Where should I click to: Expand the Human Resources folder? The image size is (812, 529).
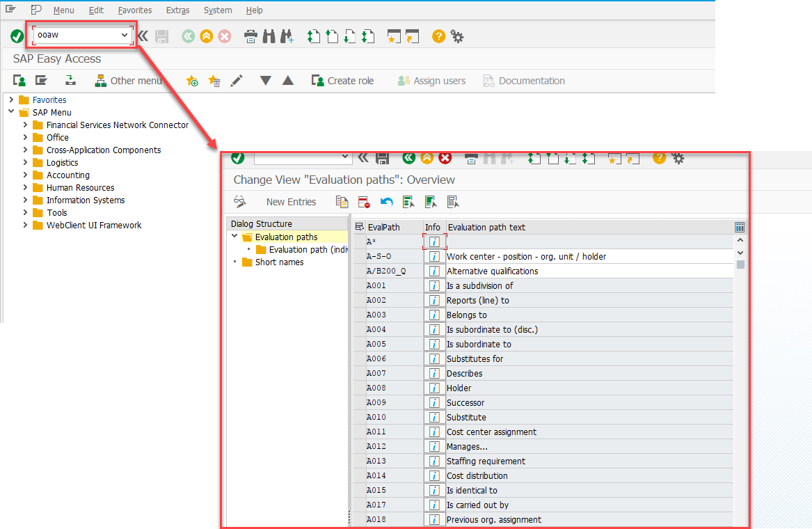coord(26,187)
